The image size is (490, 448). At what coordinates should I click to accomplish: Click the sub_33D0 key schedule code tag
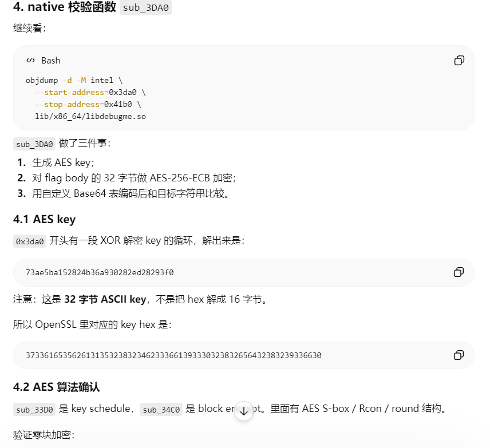pos(34,409)
